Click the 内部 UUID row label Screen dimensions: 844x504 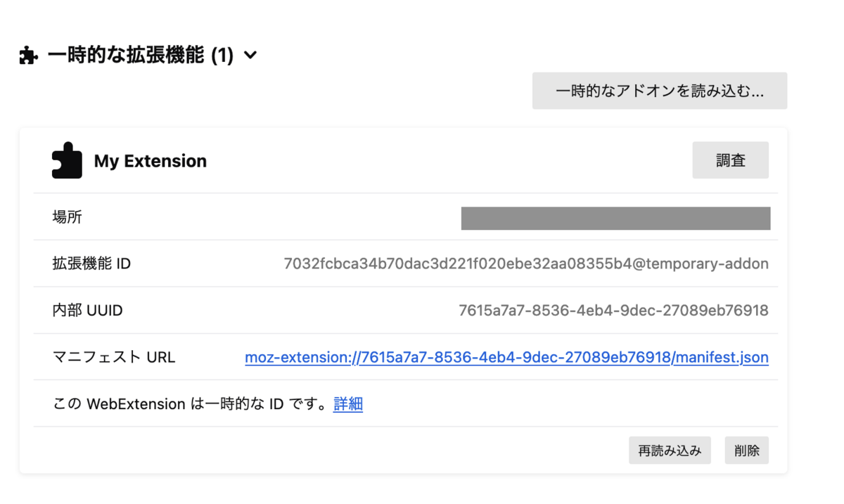88,310
